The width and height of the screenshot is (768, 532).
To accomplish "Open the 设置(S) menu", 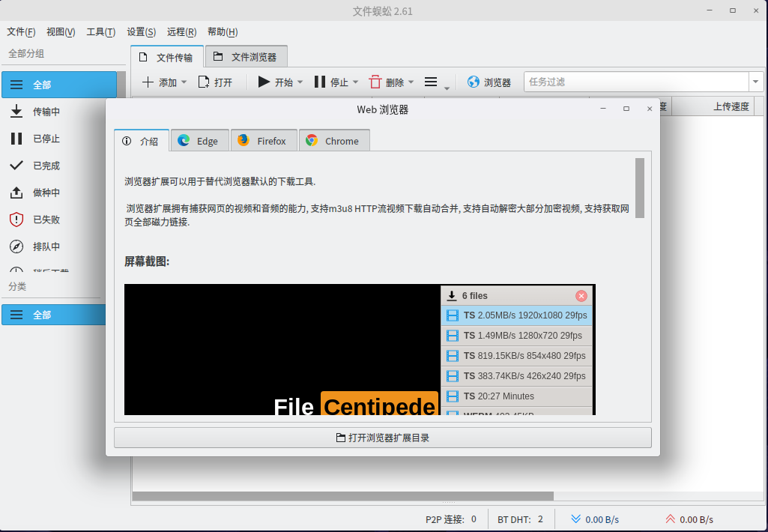I will pyautogui.click(x=139, y=32).
